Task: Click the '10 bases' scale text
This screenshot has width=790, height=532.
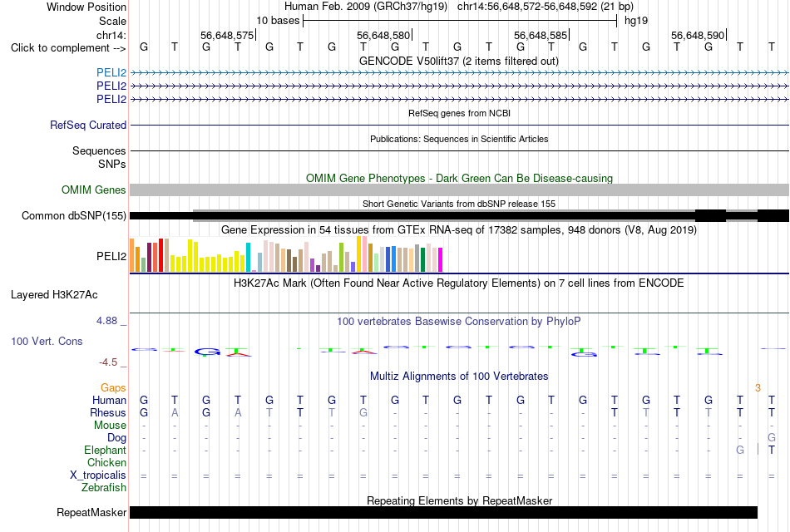Action: 278,21
